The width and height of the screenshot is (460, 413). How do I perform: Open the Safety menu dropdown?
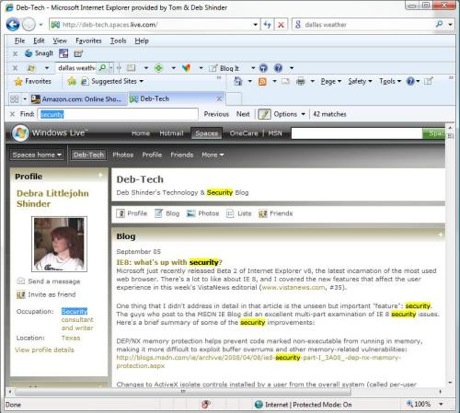360,81
